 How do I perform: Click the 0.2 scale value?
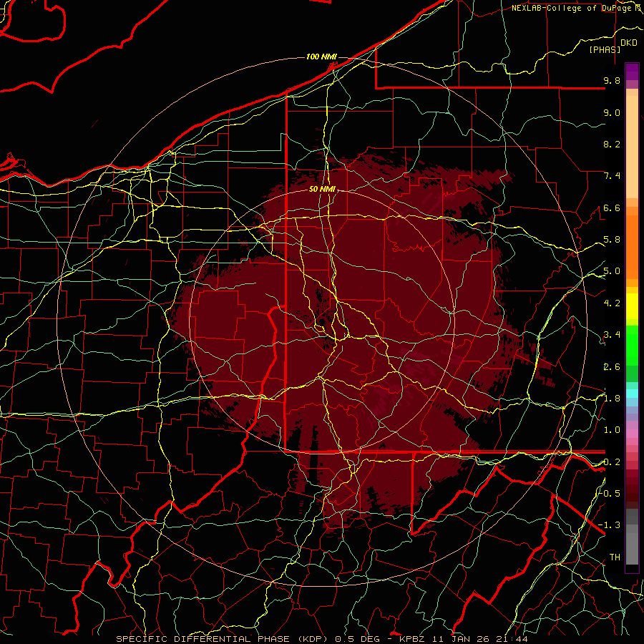612,462
